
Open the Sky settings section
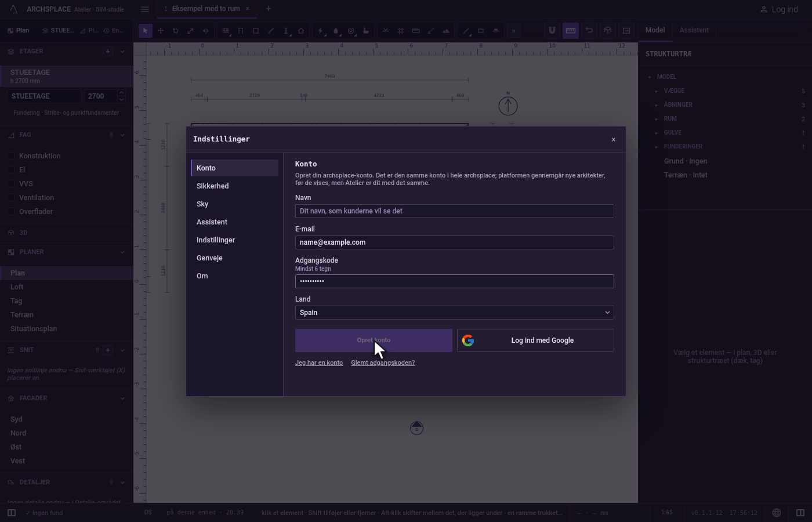235,204
